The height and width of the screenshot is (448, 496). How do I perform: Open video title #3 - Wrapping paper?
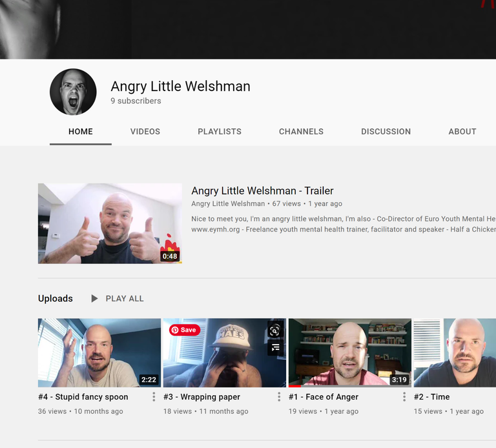tap(201, 397)
